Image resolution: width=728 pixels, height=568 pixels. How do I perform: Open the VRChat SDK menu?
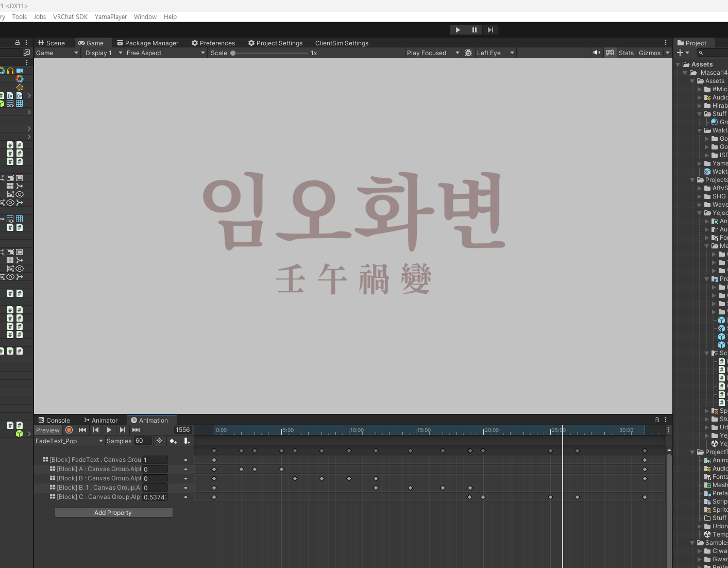tap(70, 16)
